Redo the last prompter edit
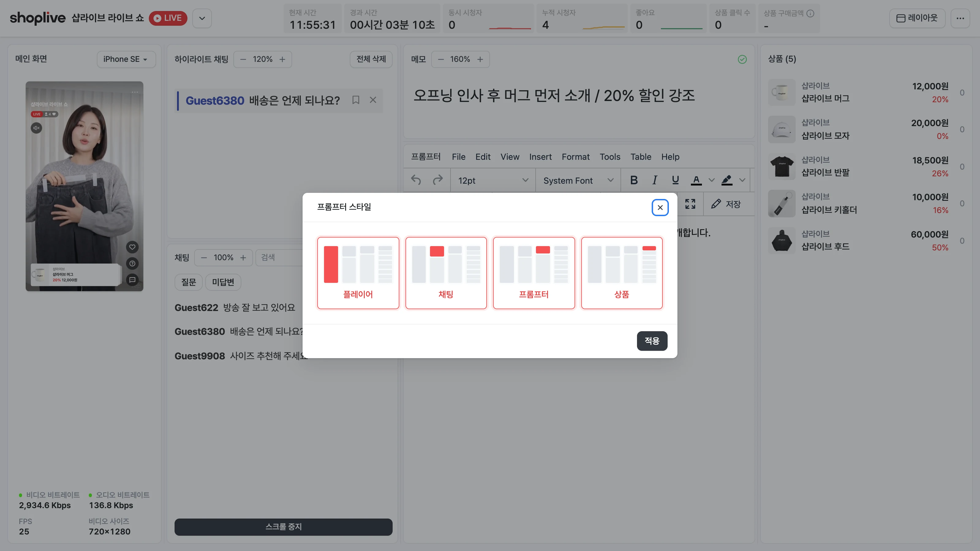 438,180
